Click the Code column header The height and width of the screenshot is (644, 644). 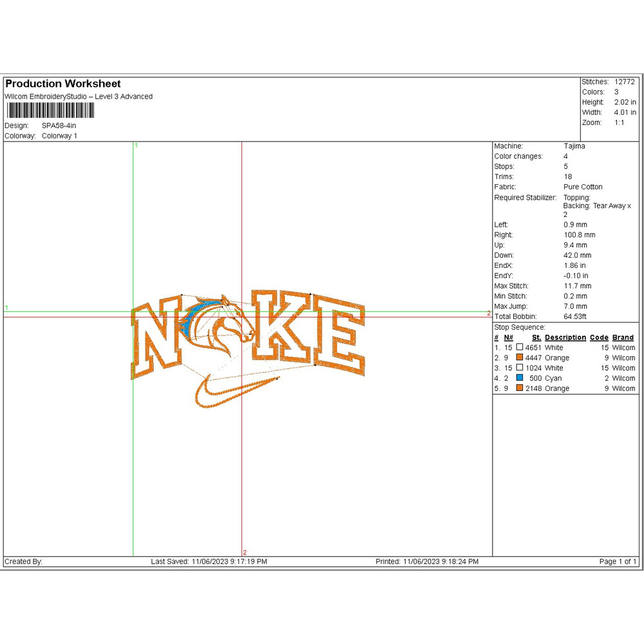click(x=599, y=337)
